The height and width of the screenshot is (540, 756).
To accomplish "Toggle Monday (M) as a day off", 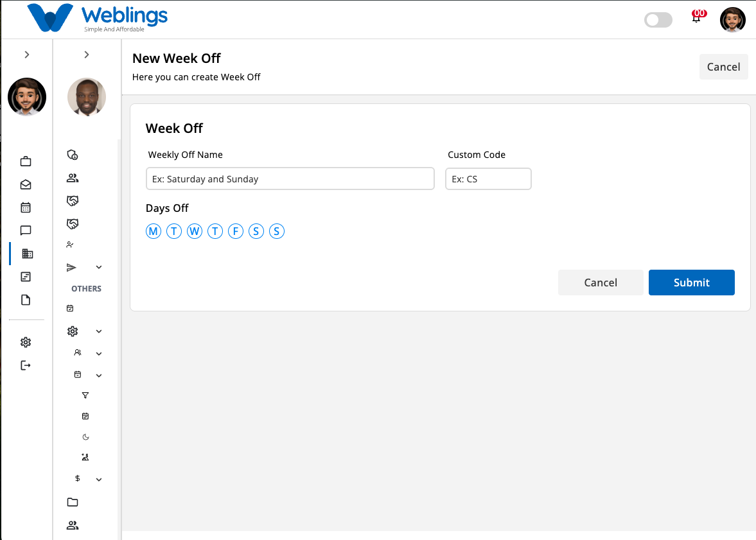I will [x=154, y=231].
